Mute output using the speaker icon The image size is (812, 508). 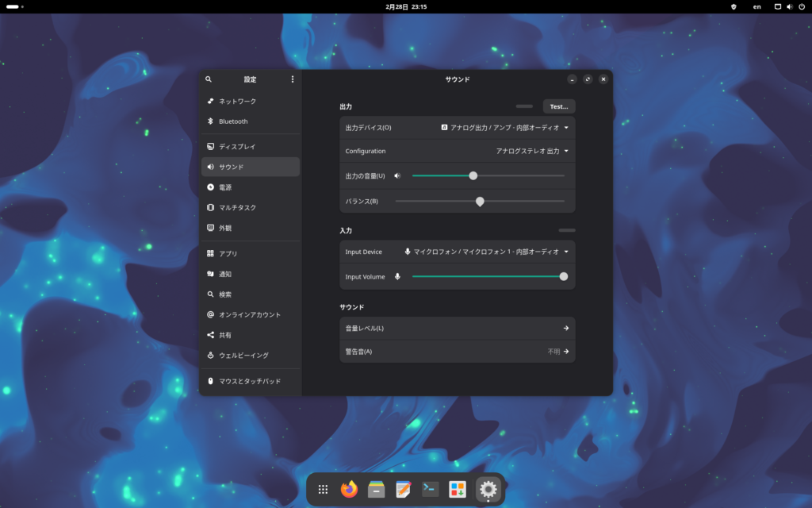397,176
